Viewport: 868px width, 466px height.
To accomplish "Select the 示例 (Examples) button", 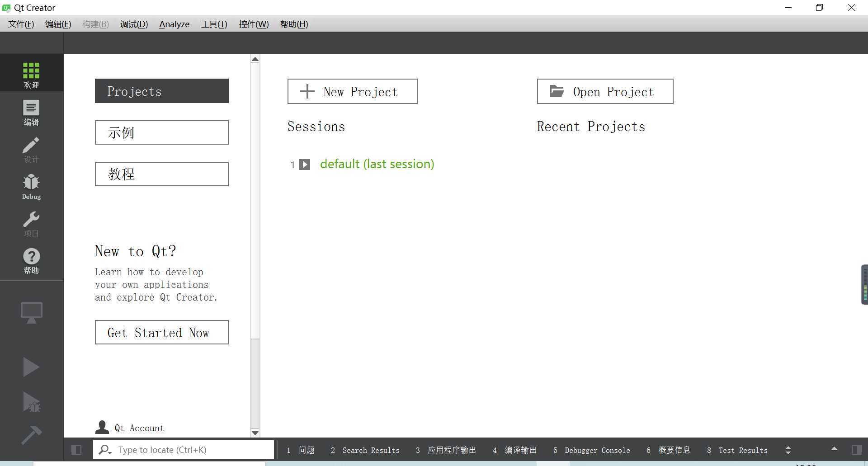I will coord(161,132).
